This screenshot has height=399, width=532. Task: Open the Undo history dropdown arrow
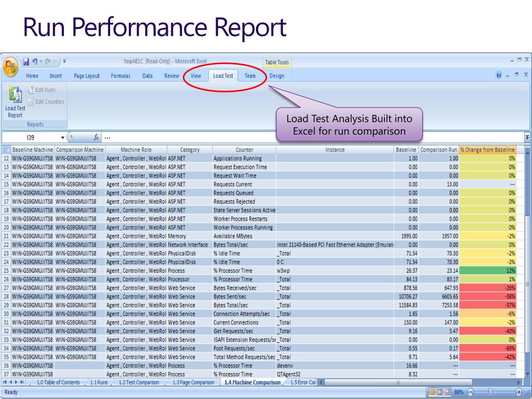point(41,61)
